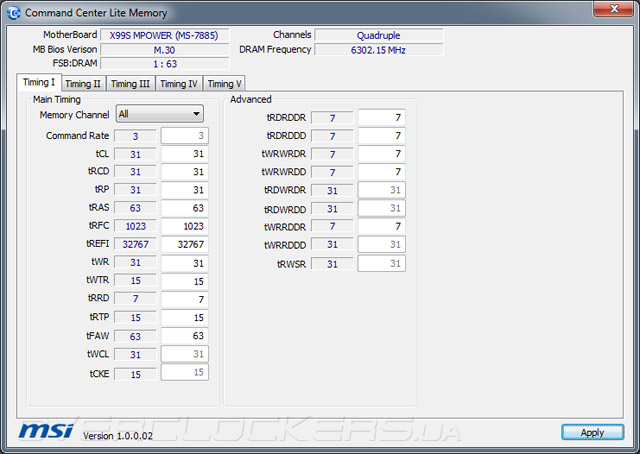The width and height of the screenshot is (640, 454).
Task: Click the DRAM Frequency value 6302.15 MHz
Action: pos(378,50)
